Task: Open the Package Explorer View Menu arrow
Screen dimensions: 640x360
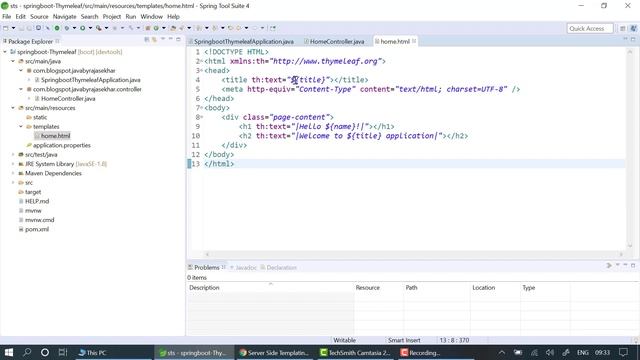Action: tap(162, 40)
